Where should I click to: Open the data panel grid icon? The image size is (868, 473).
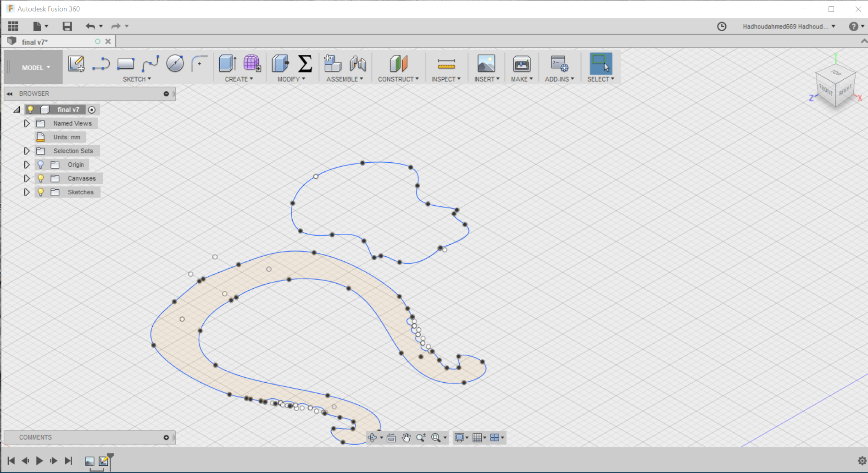point(13,26)
